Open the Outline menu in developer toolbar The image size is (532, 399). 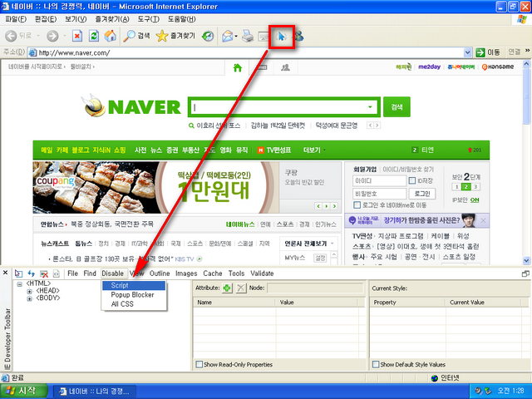tap(160, 273)
